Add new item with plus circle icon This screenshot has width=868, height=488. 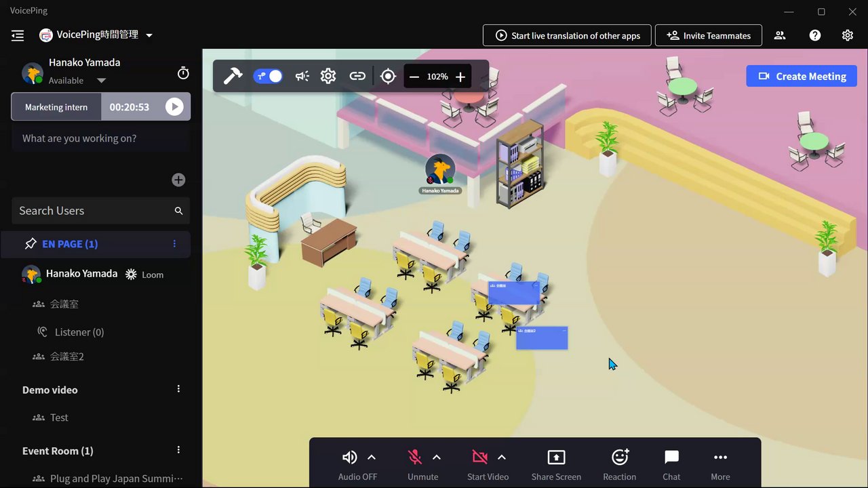[x=178, y=180]
